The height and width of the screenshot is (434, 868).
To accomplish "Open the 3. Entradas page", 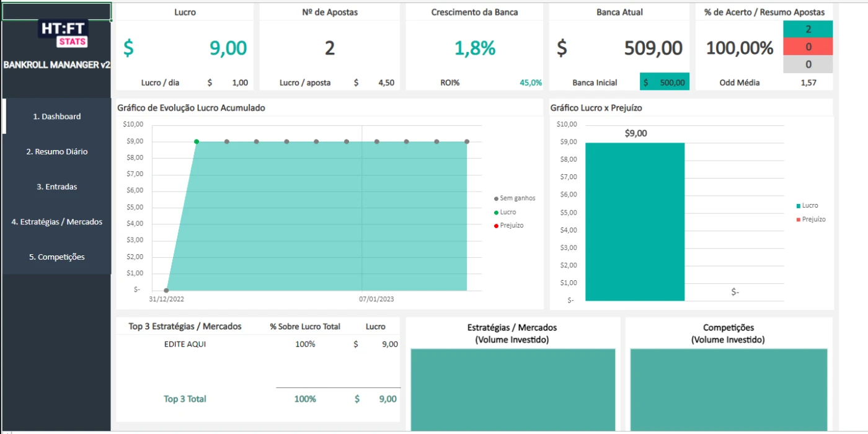I will 57,187.
